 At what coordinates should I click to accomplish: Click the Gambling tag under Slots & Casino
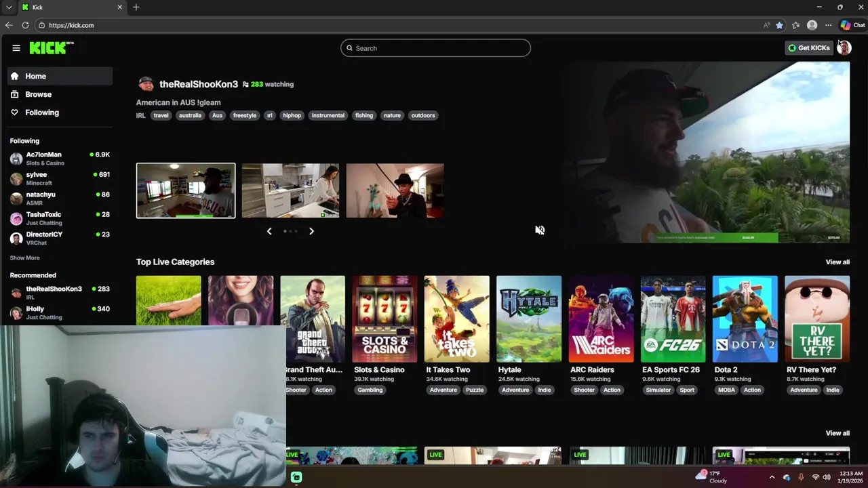point(370,390)
